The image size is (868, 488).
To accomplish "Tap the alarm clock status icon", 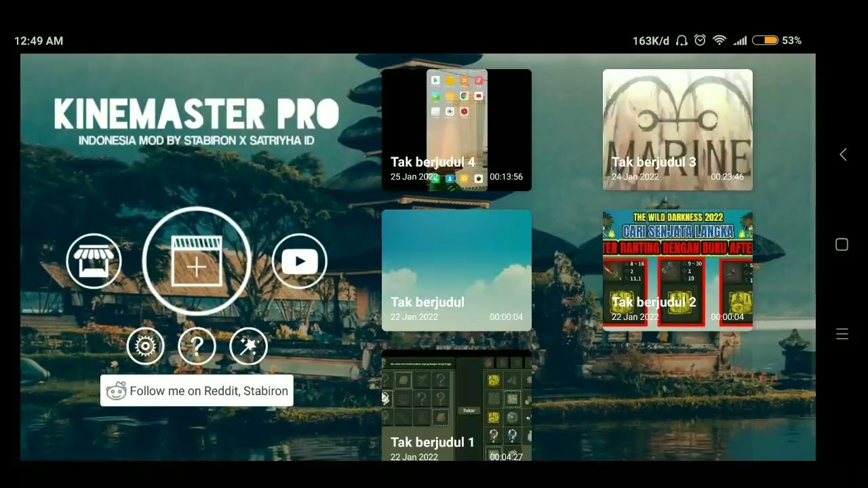I will [701, 41].
